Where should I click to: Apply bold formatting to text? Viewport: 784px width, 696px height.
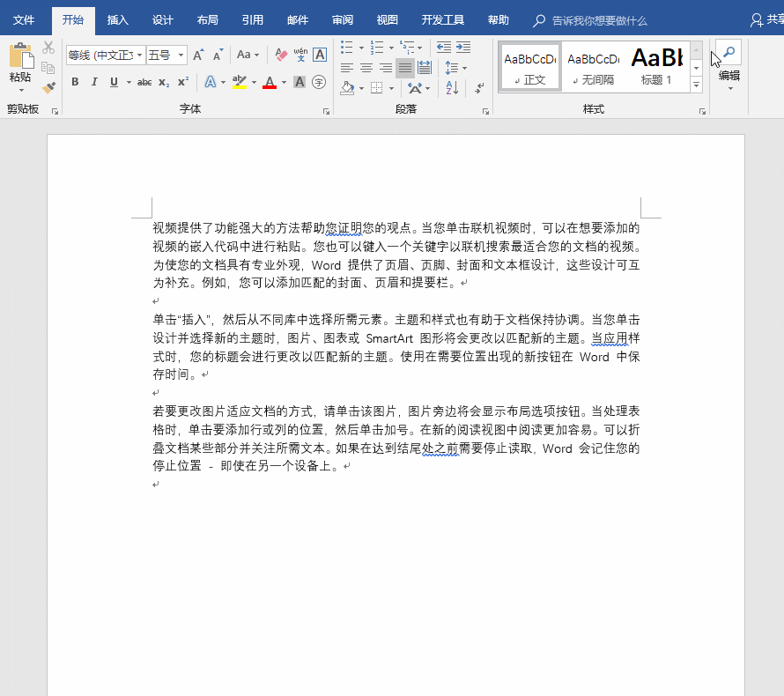click(x=74, y=81)
